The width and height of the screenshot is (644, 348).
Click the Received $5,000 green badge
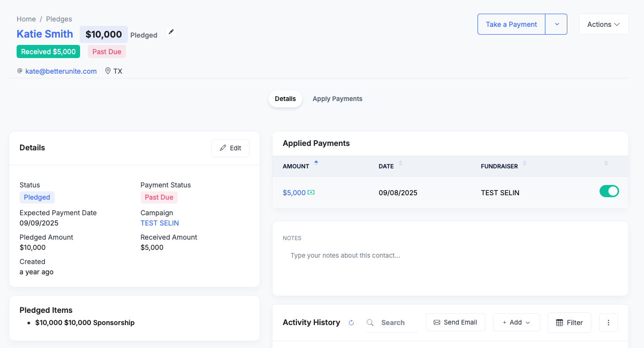click(x=48, y=52)
